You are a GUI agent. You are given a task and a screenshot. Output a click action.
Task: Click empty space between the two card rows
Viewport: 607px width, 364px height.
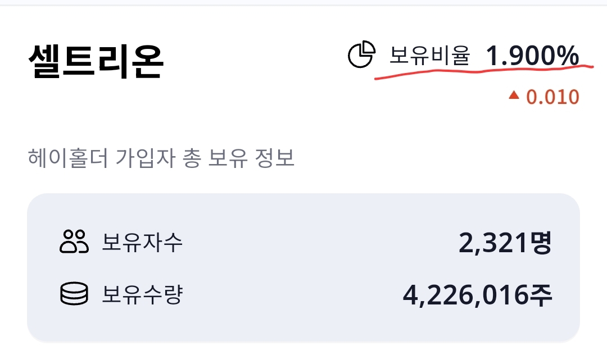pos(303,268)
